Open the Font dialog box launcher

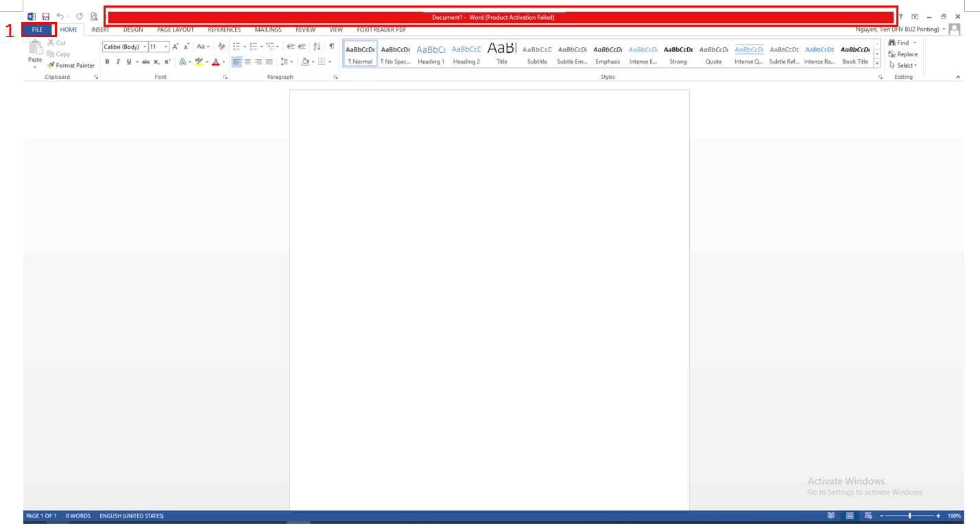click(x=225, y=77)
